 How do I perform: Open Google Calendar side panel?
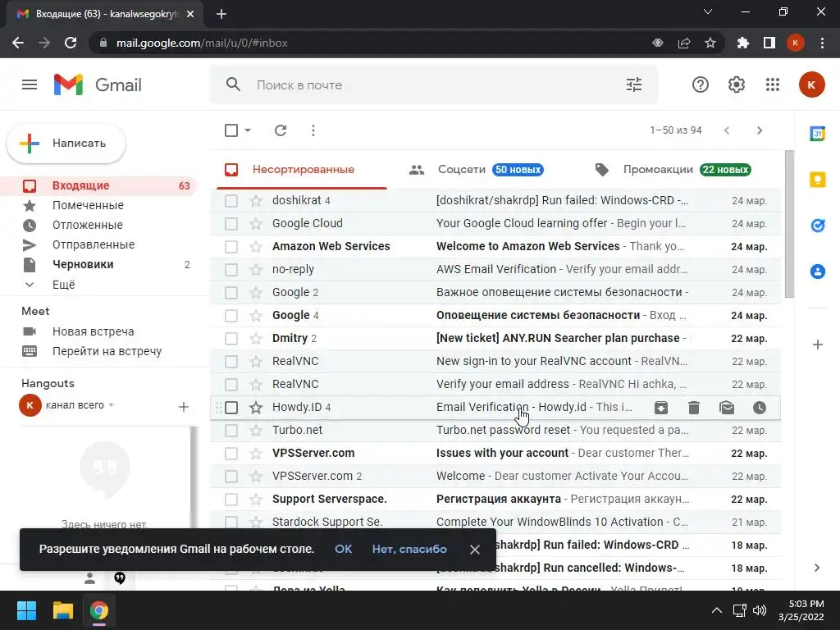coord(818,134)
